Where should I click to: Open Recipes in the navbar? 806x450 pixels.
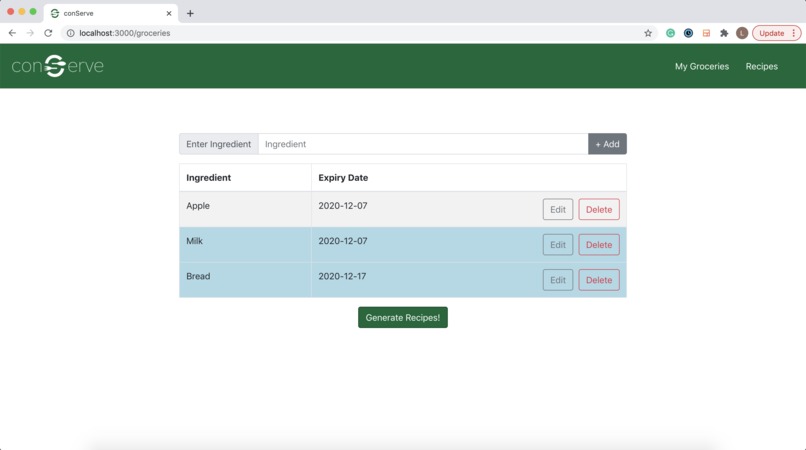pos(761,66)
